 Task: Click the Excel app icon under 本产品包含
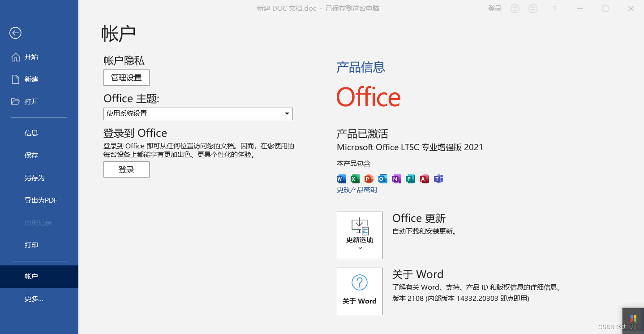pyautogui.click(x=355, y=179)
